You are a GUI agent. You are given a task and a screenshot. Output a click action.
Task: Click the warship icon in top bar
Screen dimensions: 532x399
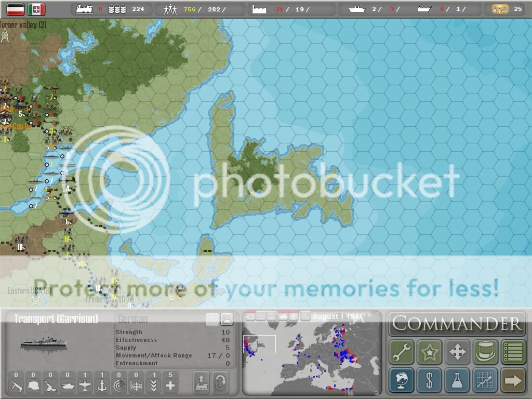357,9
